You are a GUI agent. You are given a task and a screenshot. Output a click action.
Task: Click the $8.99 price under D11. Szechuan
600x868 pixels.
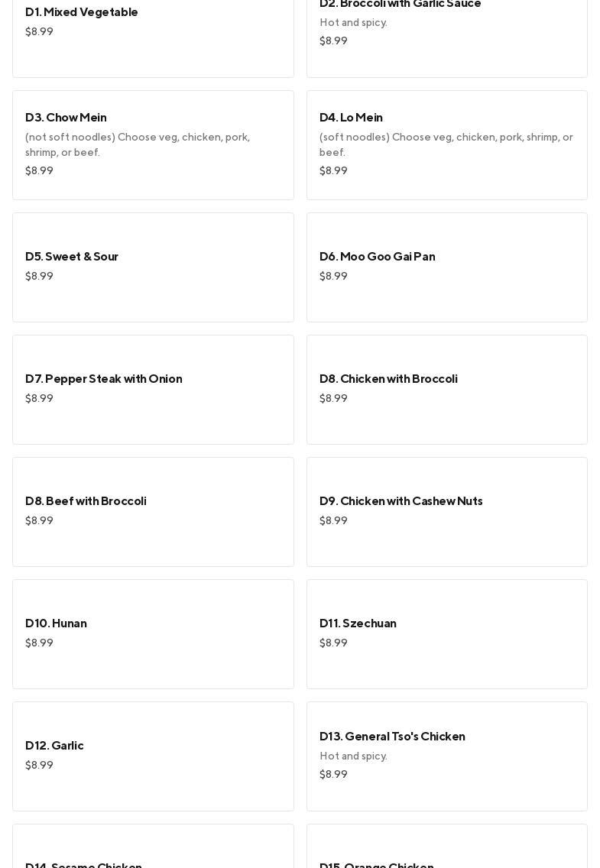[x=333, y=643]
